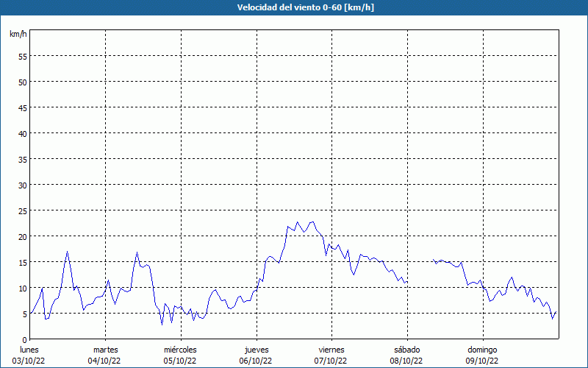Select the 35 value on the y-axis
Image resolution: width=588 pixels, height=368 pixels.
click(x=23, y=159)
